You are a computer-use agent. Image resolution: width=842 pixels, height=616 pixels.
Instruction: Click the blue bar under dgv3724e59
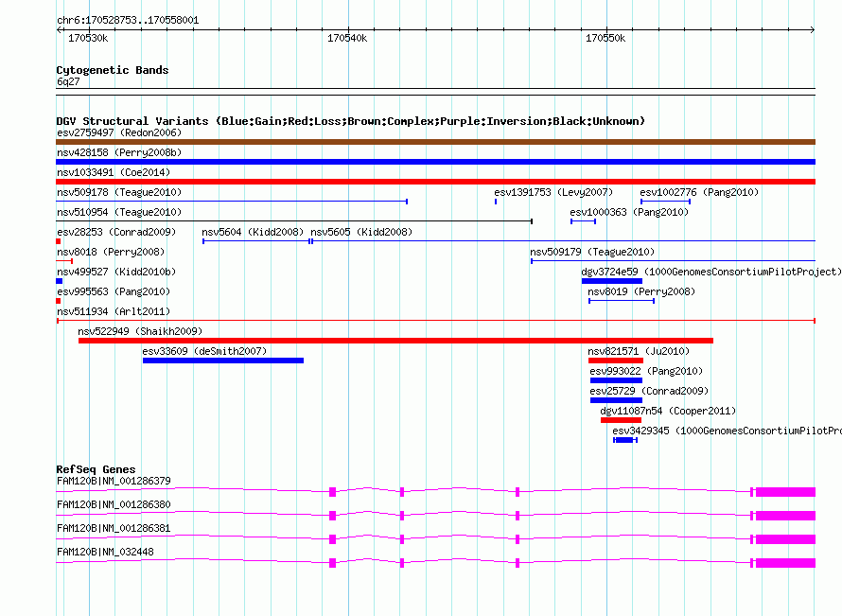pos(611,281)
